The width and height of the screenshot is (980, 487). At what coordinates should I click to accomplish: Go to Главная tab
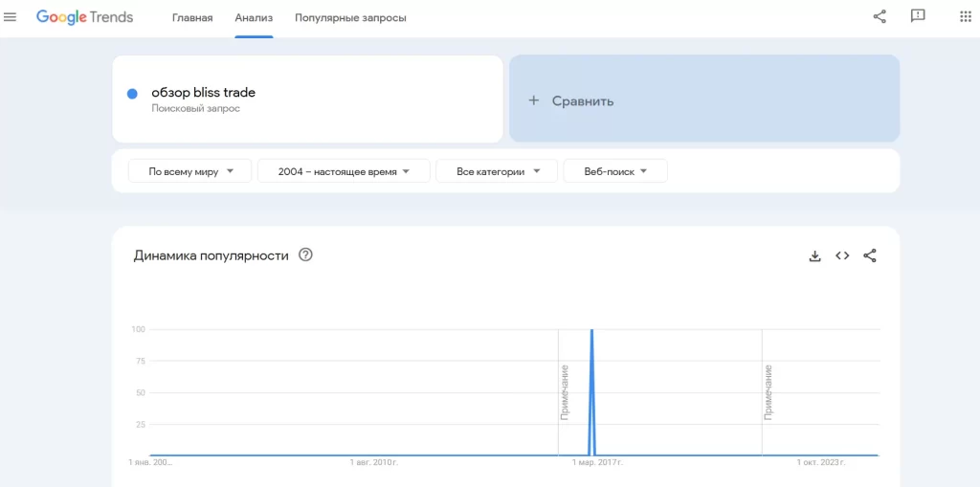coord(192,18)
